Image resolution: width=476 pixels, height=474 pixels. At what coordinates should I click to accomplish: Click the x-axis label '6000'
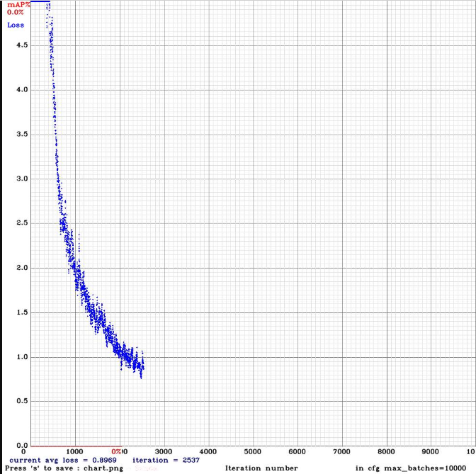(297, 451)
